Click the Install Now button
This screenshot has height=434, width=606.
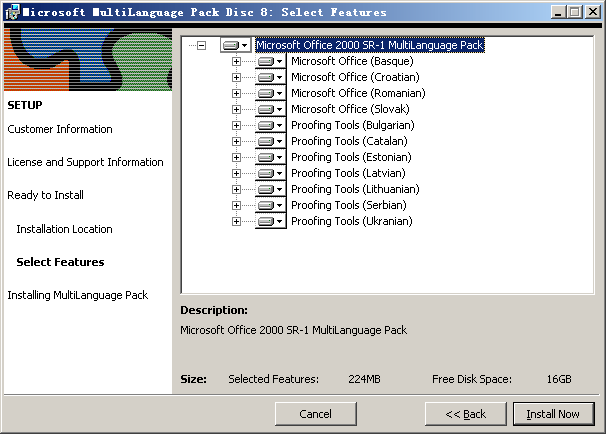click(x=553, y=414)
